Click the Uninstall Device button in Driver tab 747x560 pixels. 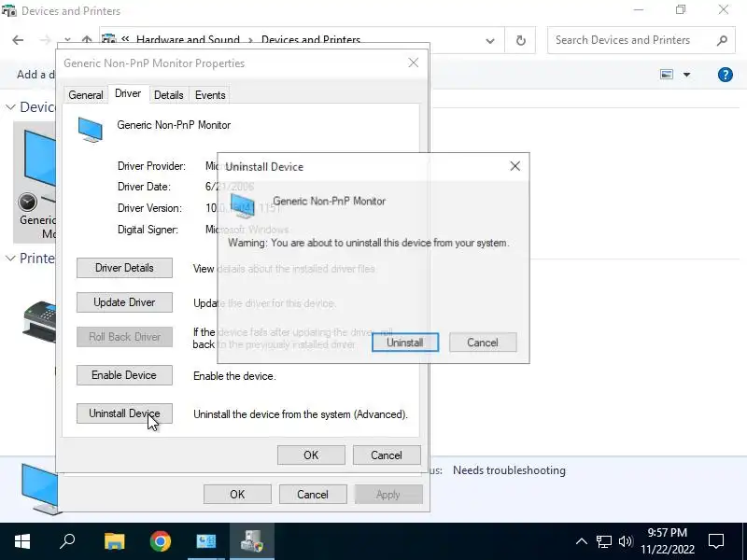[x=124, y=413]
